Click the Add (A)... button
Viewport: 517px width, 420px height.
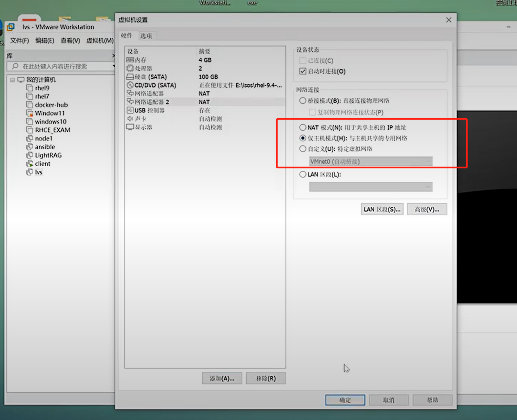222,378
